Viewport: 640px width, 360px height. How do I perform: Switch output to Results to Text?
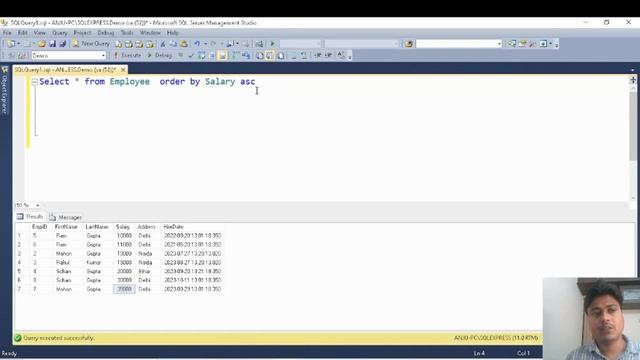coord(259,56)
